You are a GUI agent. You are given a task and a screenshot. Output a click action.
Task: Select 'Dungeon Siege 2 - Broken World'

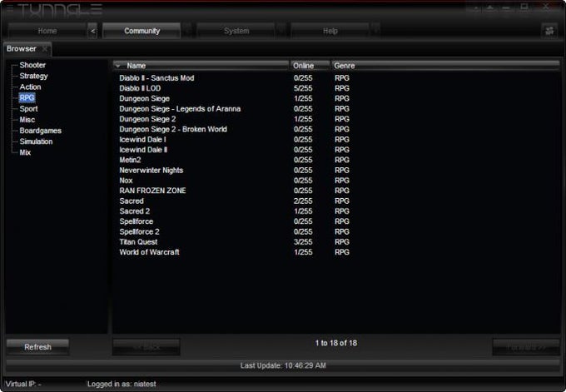click(336, 129)
